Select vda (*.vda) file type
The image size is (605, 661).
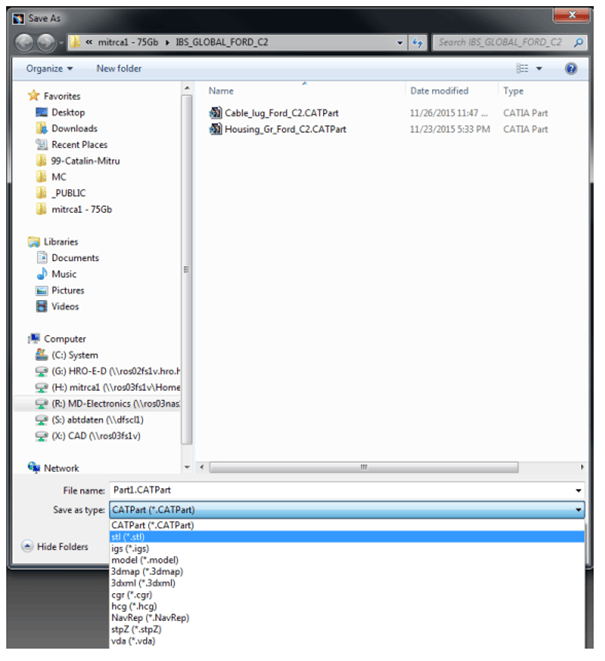pos(347,641)
